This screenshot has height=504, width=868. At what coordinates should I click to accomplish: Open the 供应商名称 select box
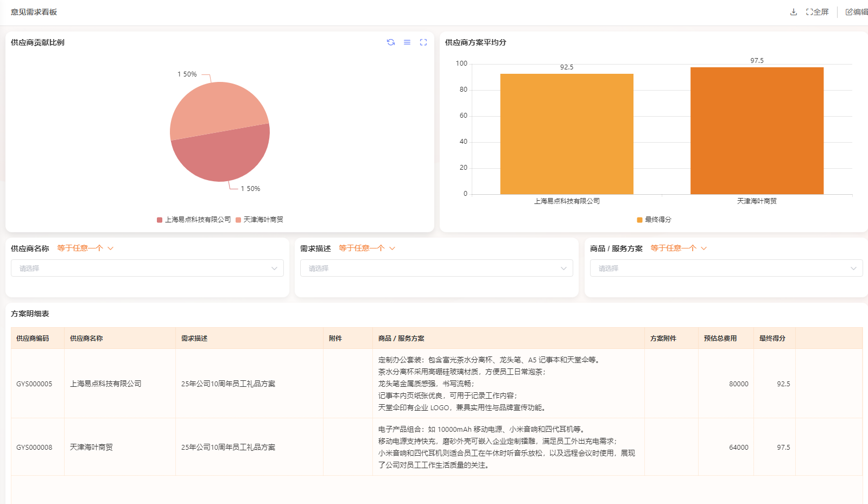147,268
